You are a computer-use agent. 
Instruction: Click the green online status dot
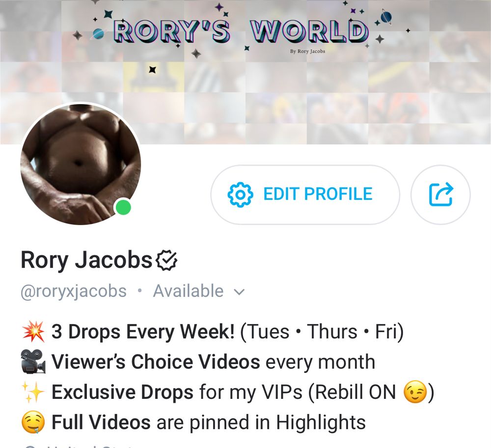pyautogui.click(x=123, y=207)
